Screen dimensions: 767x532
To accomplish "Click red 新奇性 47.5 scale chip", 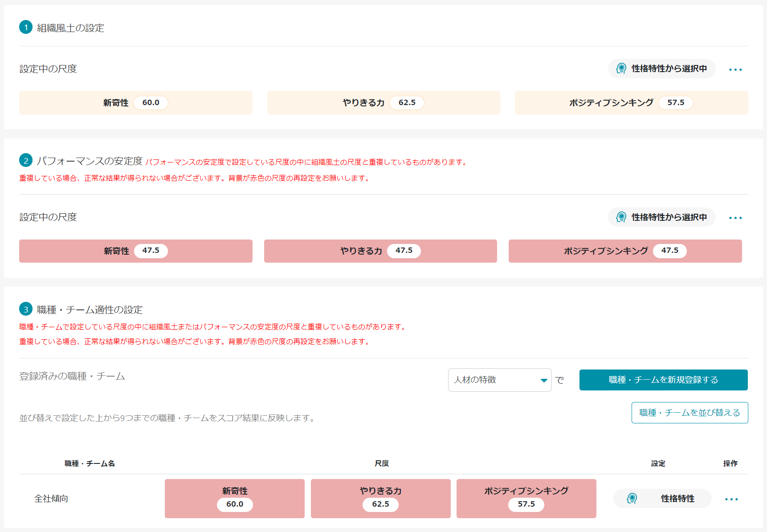I will click(x=135, y=251).
